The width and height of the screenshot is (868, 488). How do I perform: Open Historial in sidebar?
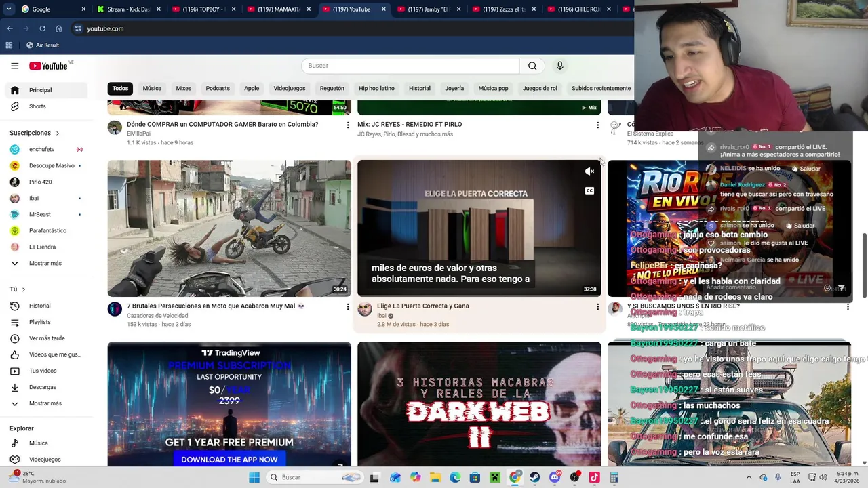[46, 306]
